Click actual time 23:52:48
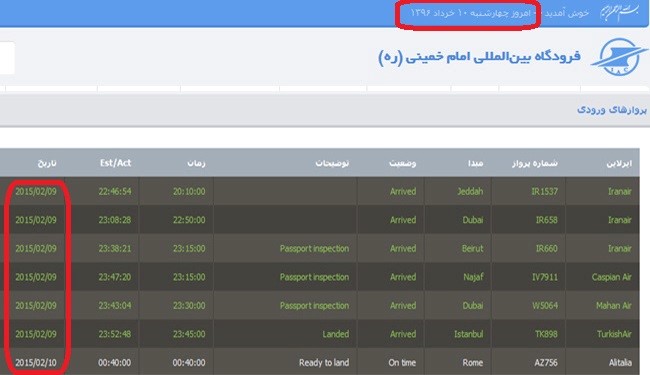Viewport: 650px width, 375px height. (115, 334)
